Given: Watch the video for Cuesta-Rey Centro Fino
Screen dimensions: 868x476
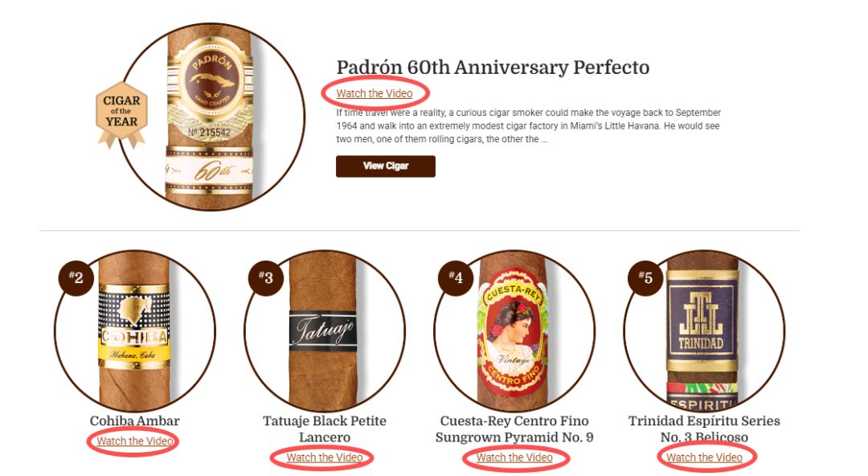Looking at the screenshot, I should (x=514, y=458).
